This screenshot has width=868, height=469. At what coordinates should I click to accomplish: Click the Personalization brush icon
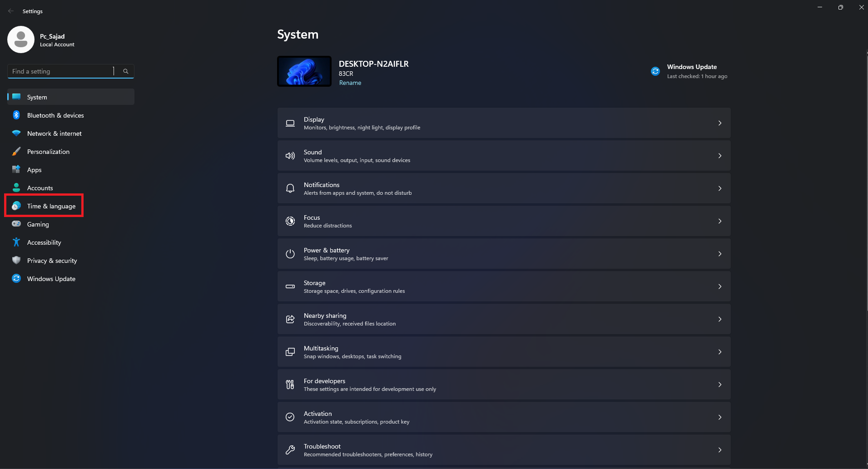(16, 152)
